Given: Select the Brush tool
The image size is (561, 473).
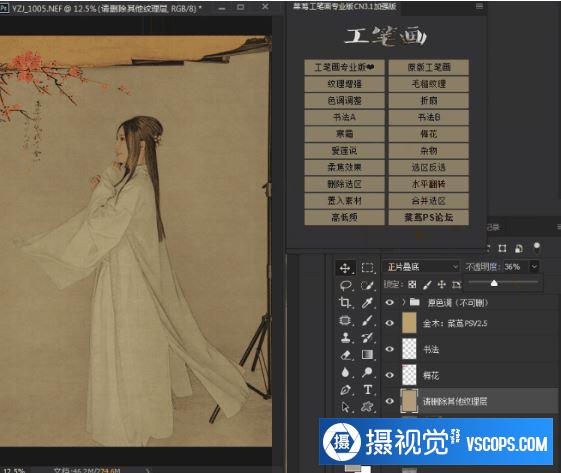Looking at the screenshot, I should (367, 320).
